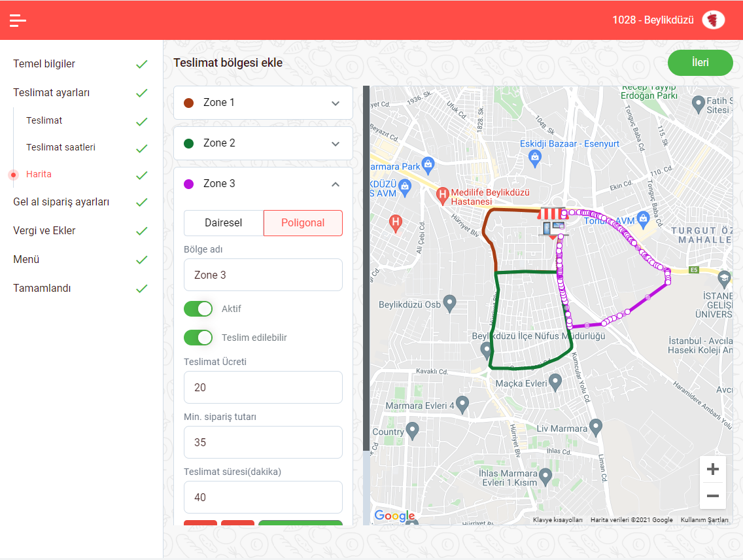Click the Marmara Park shopping pin
743x560 pixels.
point(428,163)
